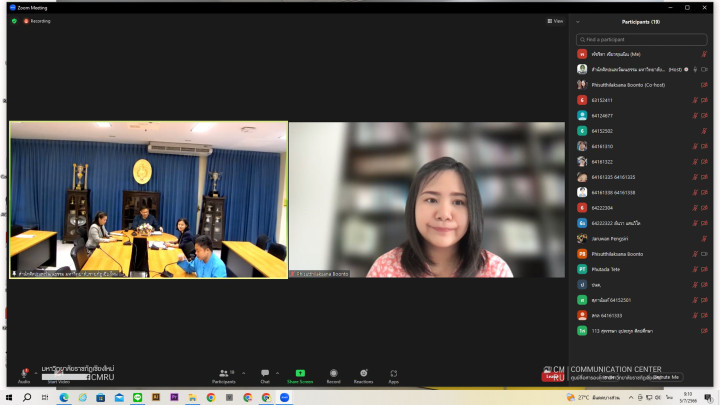Select participant 64161325 64161325 row
The width and height of the screenshot is (720, 405).
(641, 177)
